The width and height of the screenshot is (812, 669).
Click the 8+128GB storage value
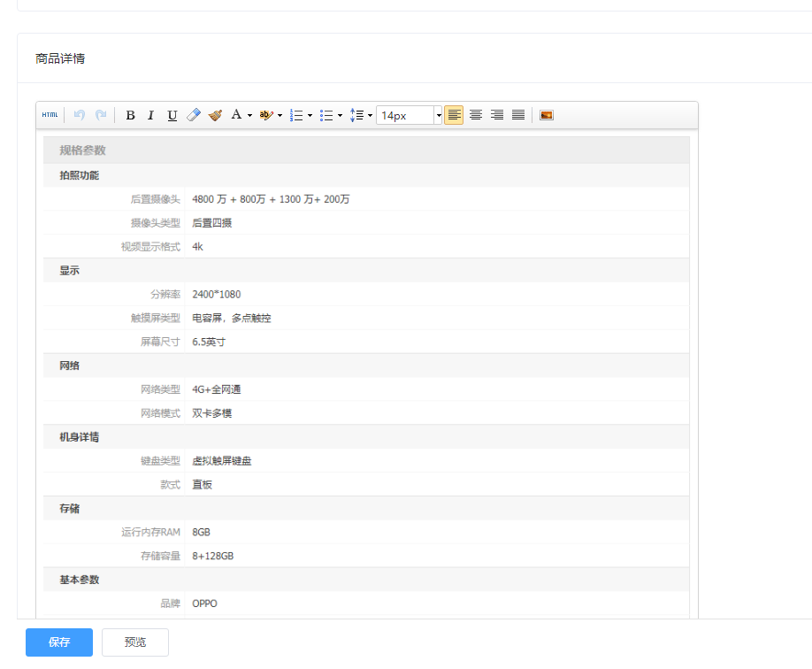(x=213, y=556)
